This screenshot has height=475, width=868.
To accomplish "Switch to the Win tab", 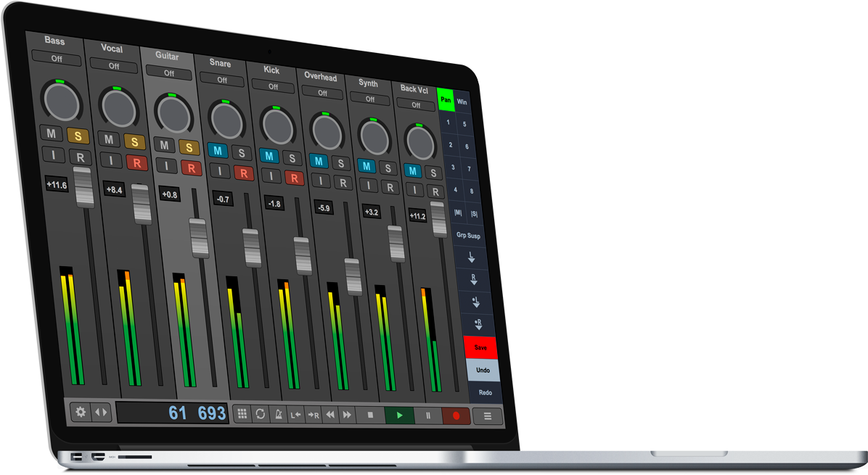I will point(462,102).
